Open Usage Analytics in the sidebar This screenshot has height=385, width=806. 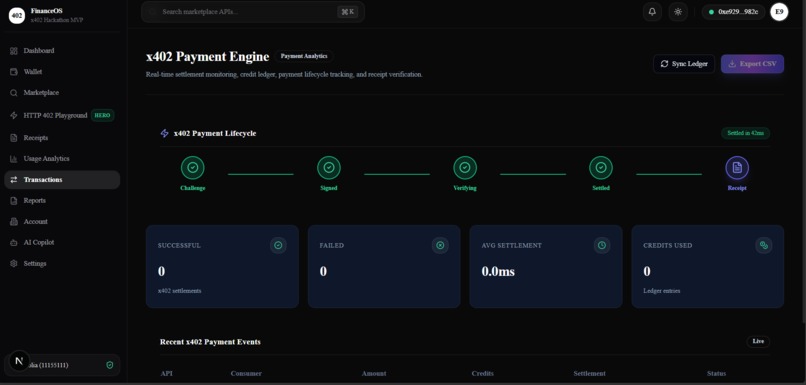click(x=62, y=159)
